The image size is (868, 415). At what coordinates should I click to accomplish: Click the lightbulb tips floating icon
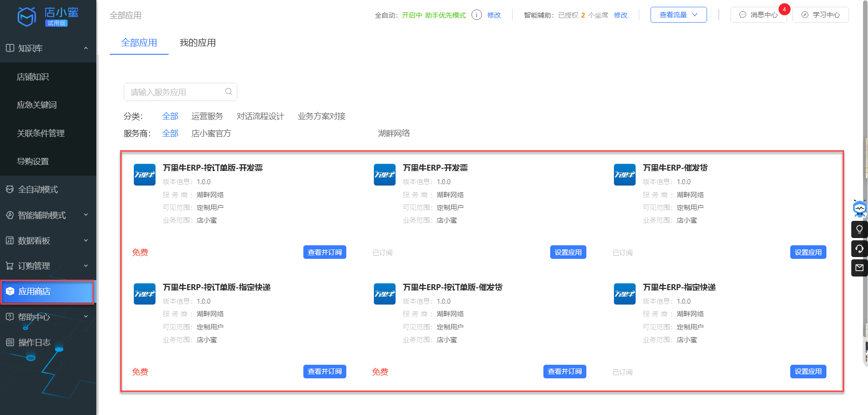(x=859, y=229)
